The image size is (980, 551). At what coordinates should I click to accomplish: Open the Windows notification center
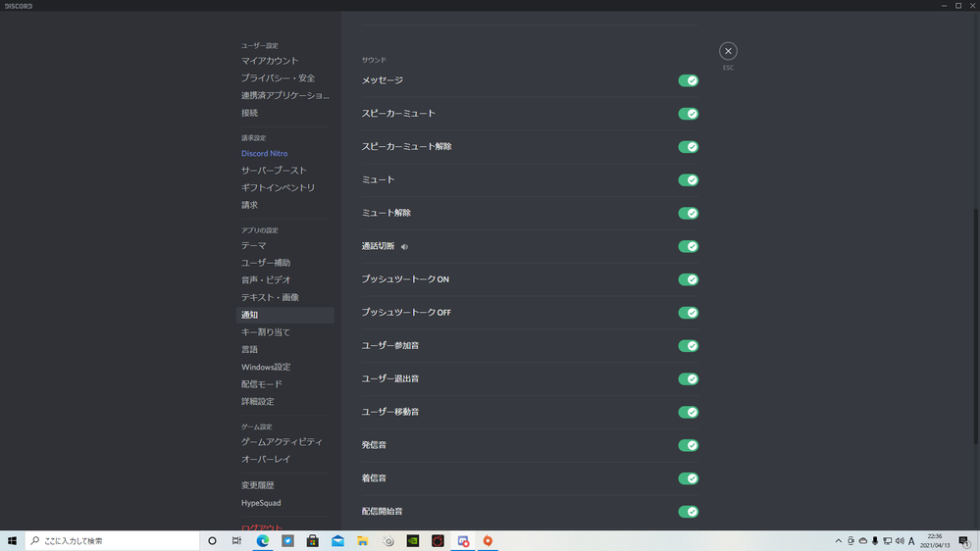pyautogui.click(x=964, y=541)
